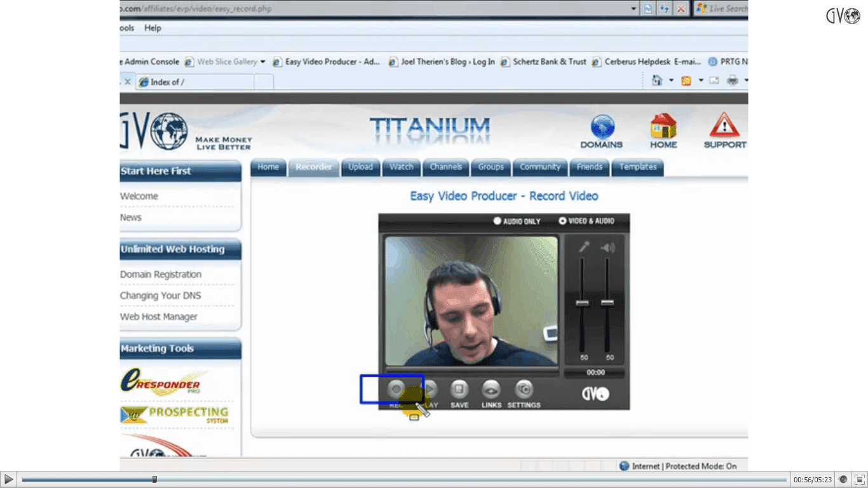868x488 pixels.
Task: Open Web Host Manager link
Action: pyautogui.click(x=159, y=316)
